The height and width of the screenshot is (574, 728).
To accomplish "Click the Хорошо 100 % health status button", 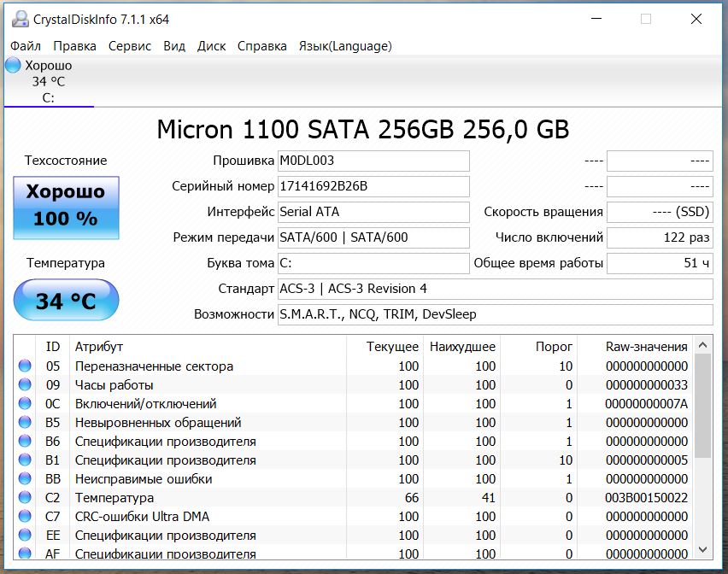I will (x=66, y=208).
